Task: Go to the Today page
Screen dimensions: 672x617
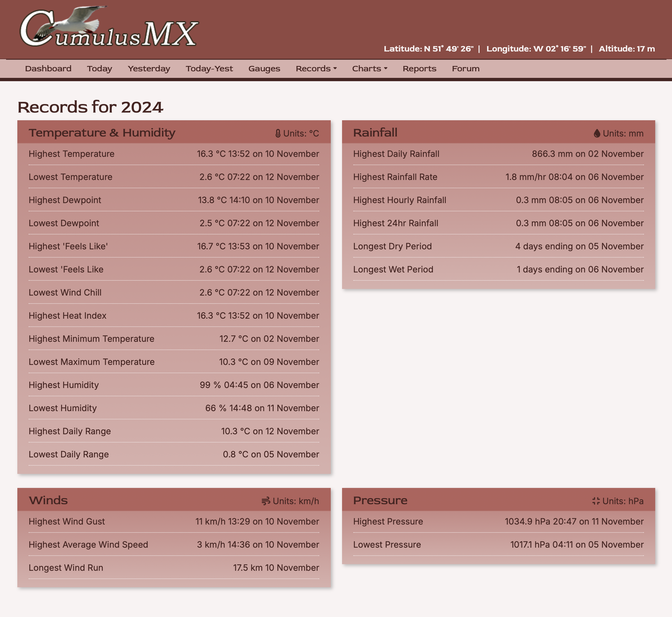Action: coord(99,69)
